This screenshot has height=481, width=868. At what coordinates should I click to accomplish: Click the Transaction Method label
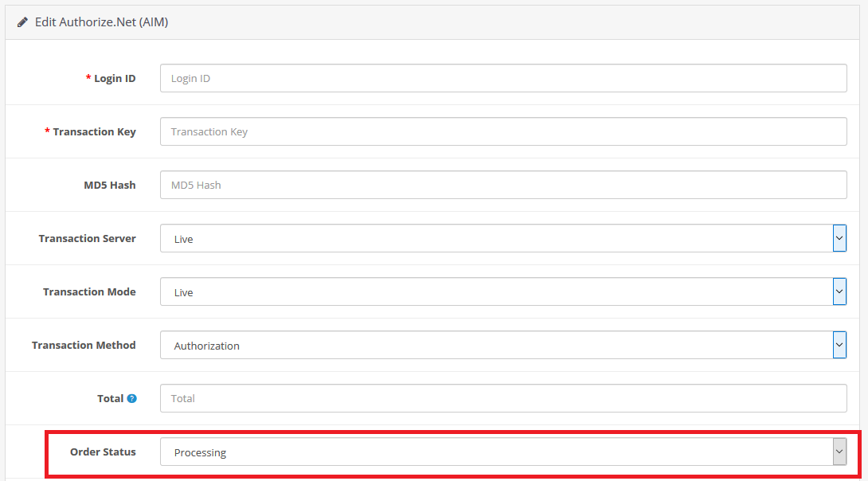[84, 345]
